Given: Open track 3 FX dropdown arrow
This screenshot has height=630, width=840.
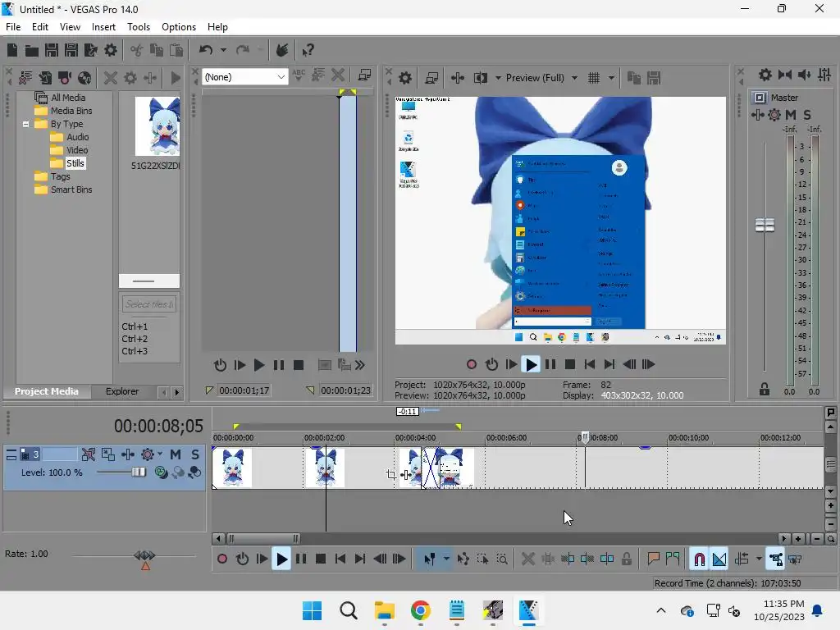Looking at the screenshot, I should pyautogui.click(x=160, y=454).
